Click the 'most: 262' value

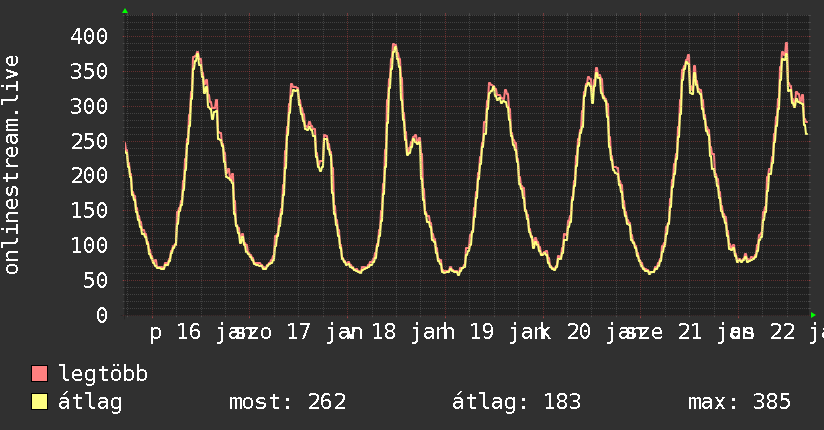[x=287, y=402]
